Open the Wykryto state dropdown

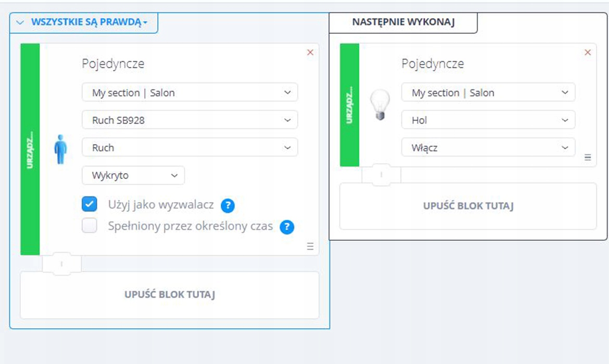coord(133,175)
